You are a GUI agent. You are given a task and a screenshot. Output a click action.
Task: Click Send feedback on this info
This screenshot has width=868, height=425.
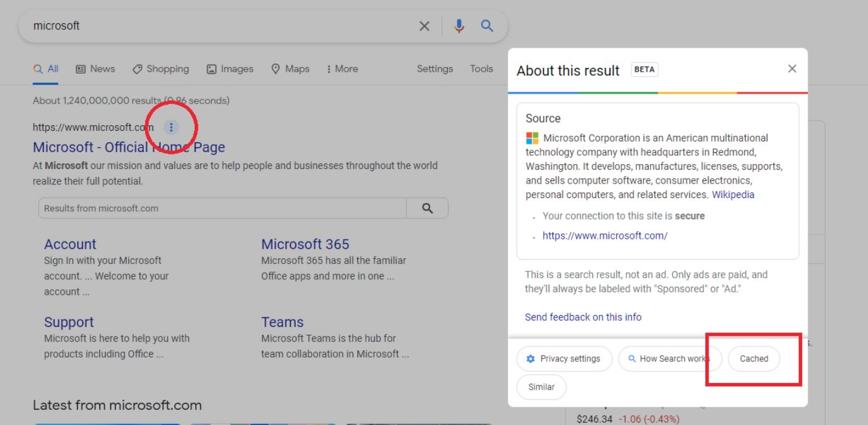pyautogui.click(x=583, y=317)
